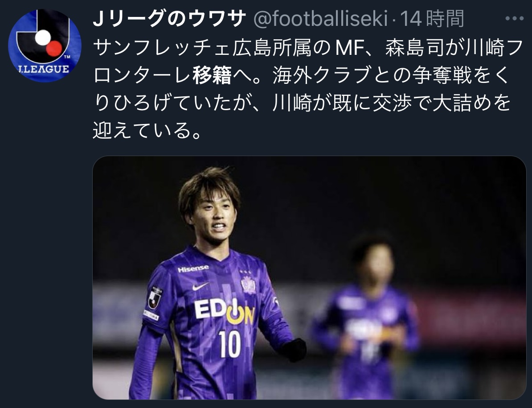Screen dimensions: 532x408
Task: Click the last tweet line 迎えている。
Action: [147, 130]
